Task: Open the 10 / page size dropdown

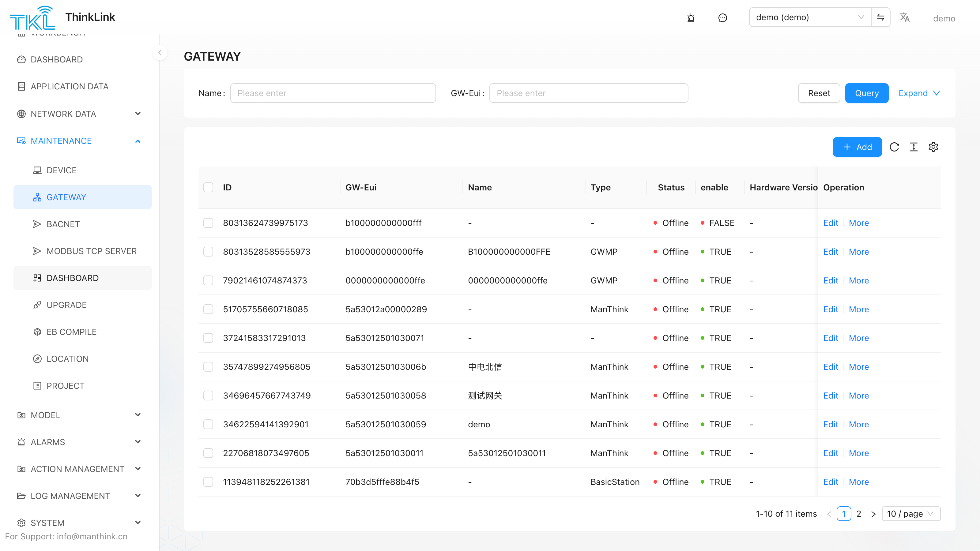Action: click(911, 514)
